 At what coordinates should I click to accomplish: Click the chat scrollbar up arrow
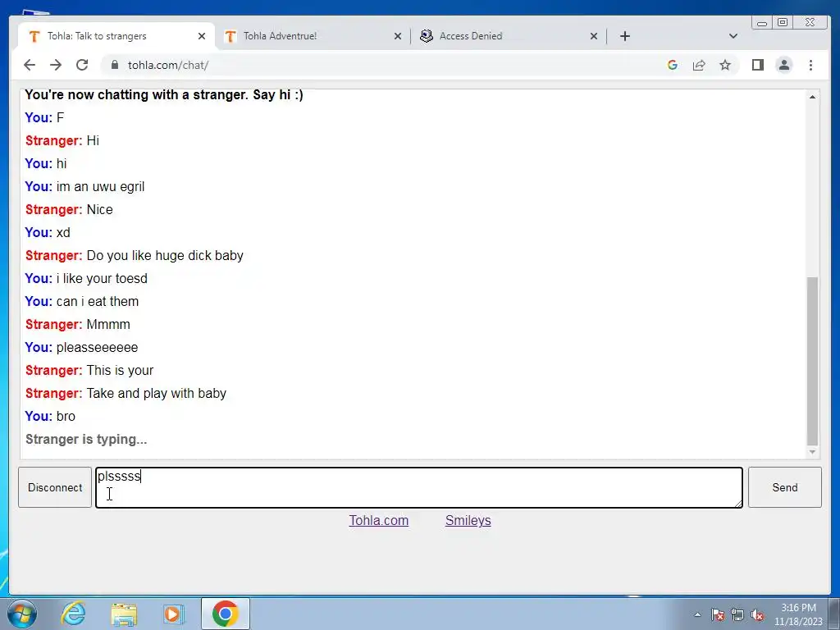[812, 97]
